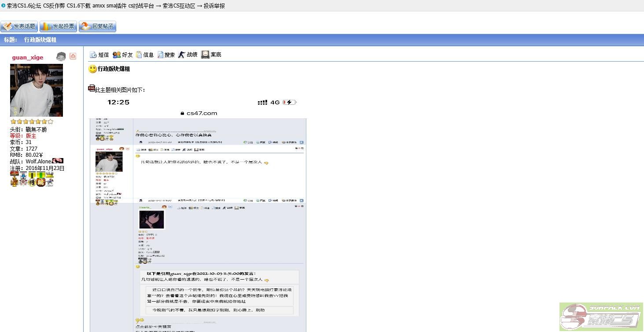Send a 短信 message to the poster
The width and height of the screenshot is (644, 332).
pos(99,55)
